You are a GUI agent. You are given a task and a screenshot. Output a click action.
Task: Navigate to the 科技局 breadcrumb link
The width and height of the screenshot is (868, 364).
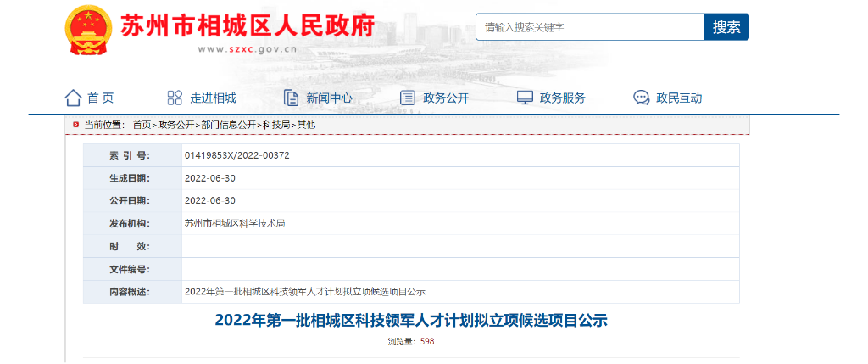(x=276, y=125)
